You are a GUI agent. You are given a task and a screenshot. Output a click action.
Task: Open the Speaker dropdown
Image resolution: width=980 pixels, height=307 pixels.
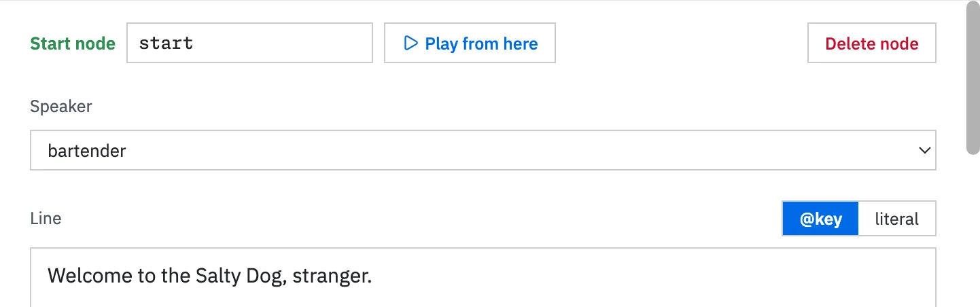pyautogui.click(x=483, y=150)
